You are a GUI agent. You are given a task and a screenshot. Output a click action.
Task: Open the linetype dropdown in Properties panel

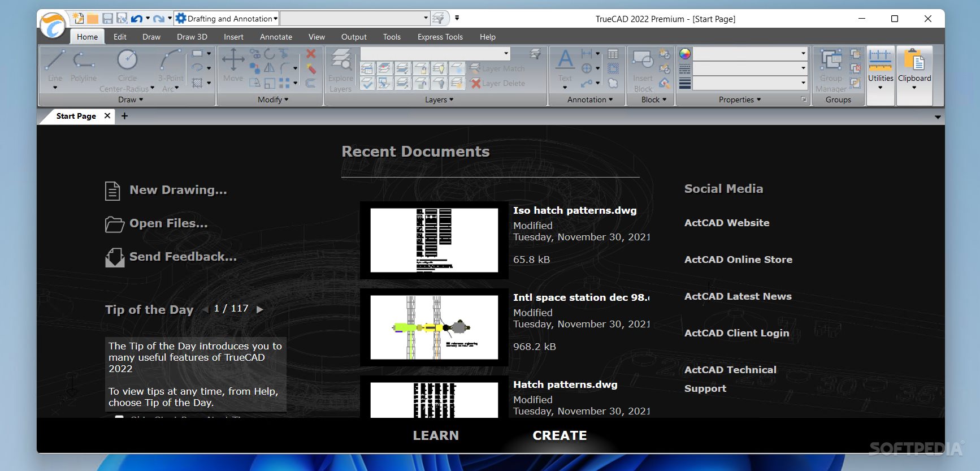[x=750, y=68]
